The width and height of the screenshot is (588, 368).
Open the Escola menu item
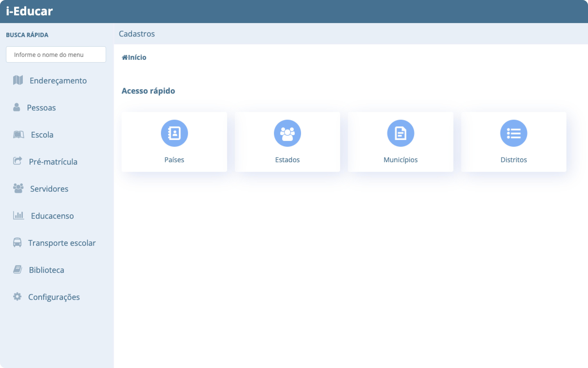(x=42, y=135)
